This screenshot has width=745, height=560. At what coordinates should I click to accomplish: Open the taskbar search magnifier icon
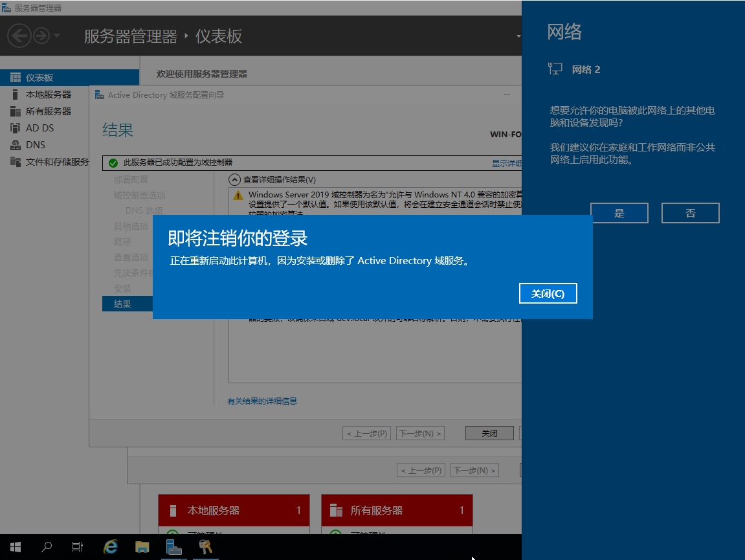(47, 547)
